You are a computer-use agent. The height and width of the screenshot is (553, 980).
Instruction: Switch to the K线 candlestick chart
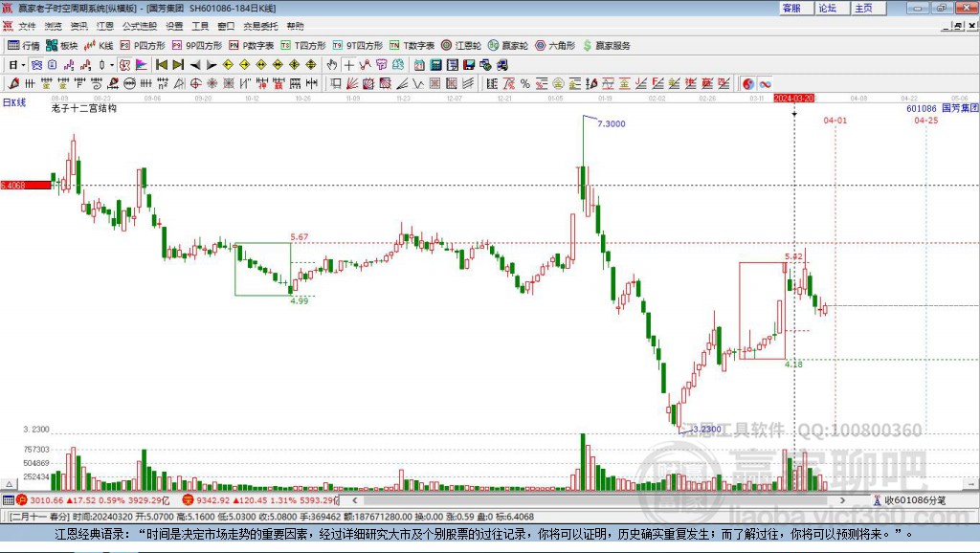pos(99,46)
